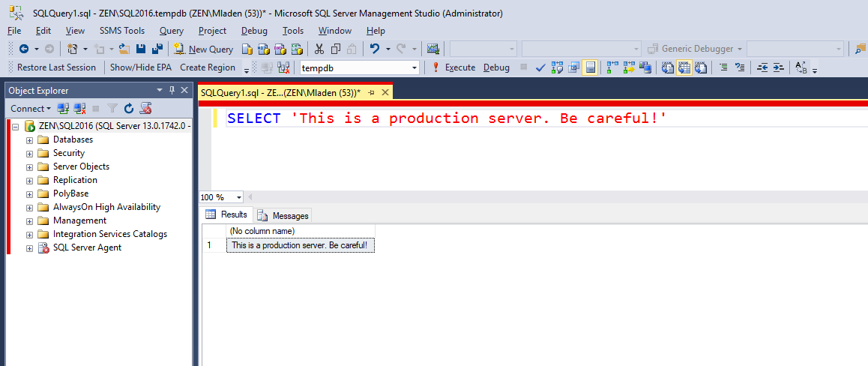The image size is (868, 366).
Task: Toggle Results to Grid output mode
Action: [683, 67]
